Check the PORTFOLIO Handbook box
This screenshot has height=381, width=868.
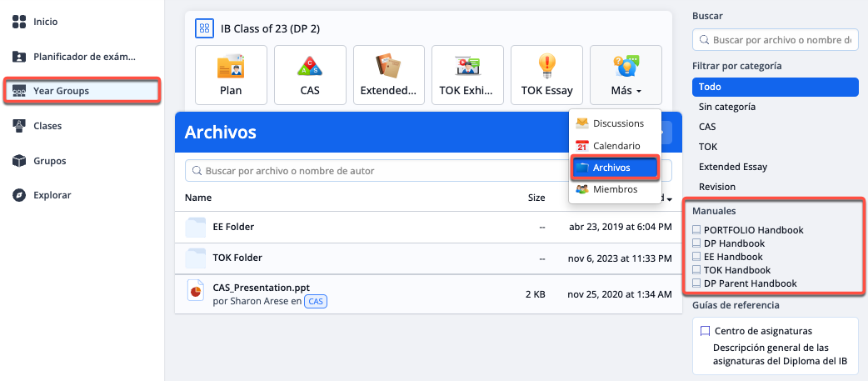(x=697, y=230)
